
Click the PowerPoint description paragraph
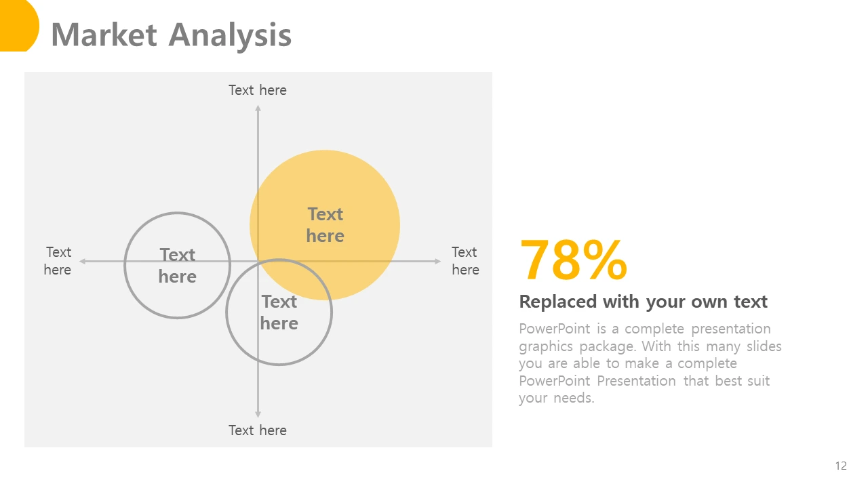[650, 363]
